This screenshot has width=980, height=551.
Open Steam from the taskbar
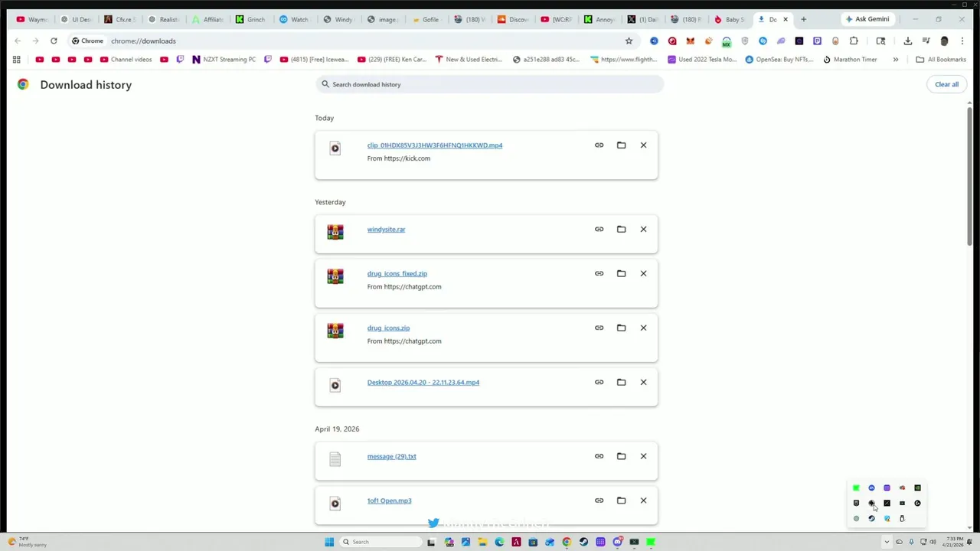coord(583,542)
